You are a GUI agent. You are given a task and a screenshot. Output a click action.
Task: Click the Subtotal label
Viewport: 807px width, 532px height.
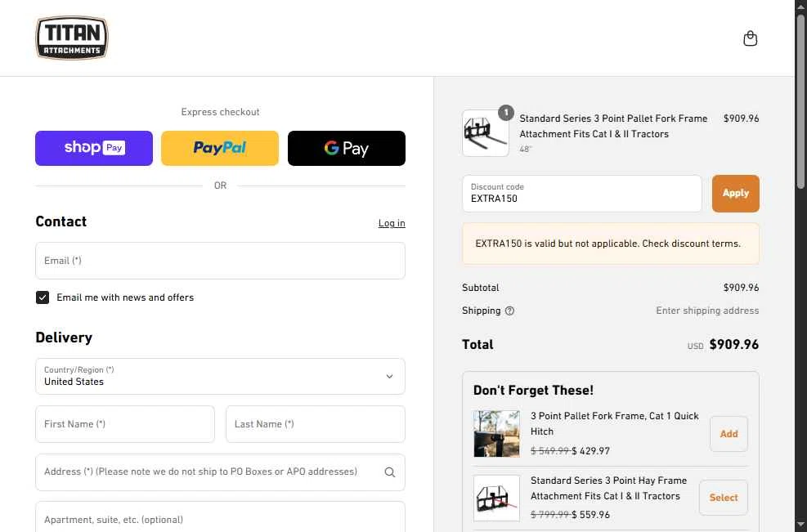coord(480,288)
